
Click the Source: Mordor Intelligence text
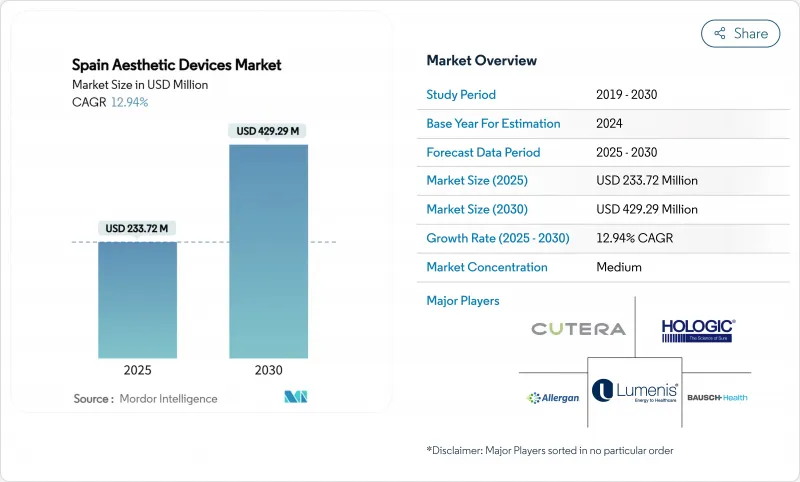[x=145, y=399]
